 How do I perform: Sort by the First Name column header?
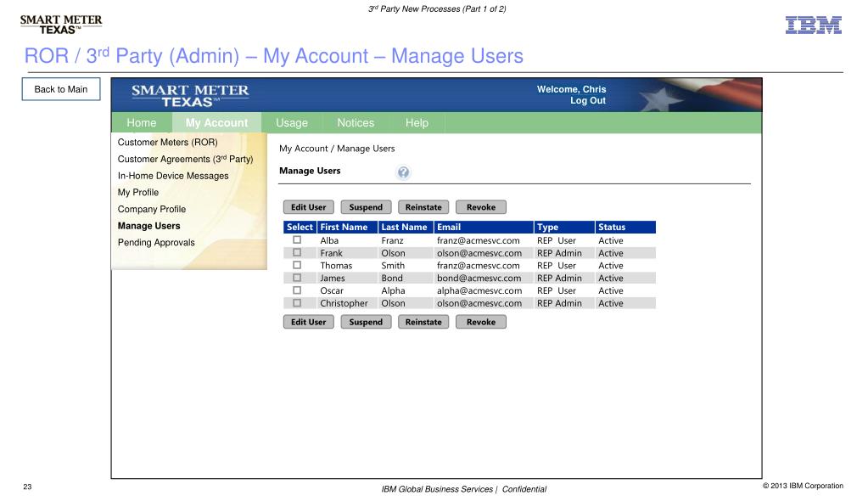point(348,228)
